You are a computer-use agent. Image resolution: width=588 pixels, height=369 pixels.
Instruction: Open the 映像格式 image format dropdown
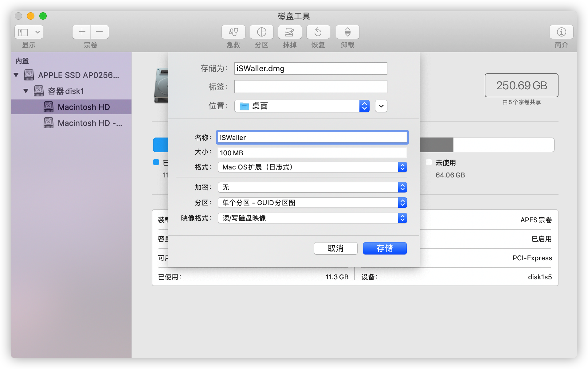[x=312, y=218]
